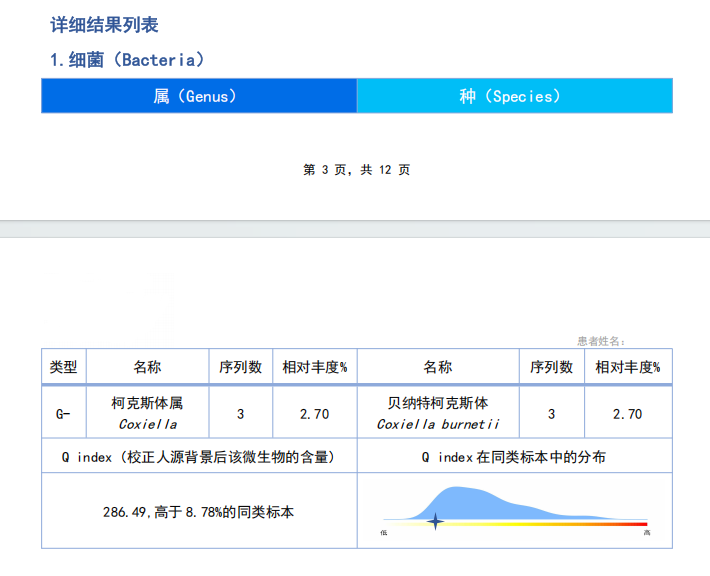
Task: Click the genus-side 相对丰度% column header
Action: coord(315,367)
